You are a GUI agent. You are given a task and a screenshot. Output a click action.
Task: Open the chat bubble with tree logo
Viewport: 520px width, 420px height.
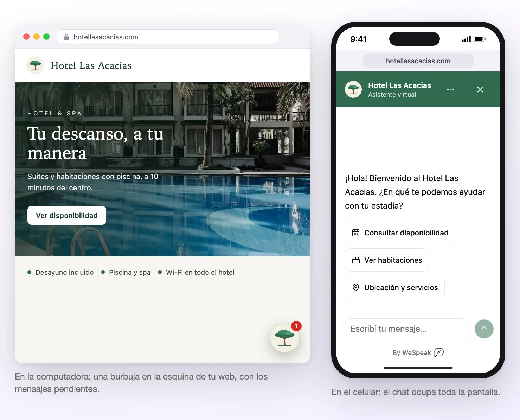(x=285, y=338)
